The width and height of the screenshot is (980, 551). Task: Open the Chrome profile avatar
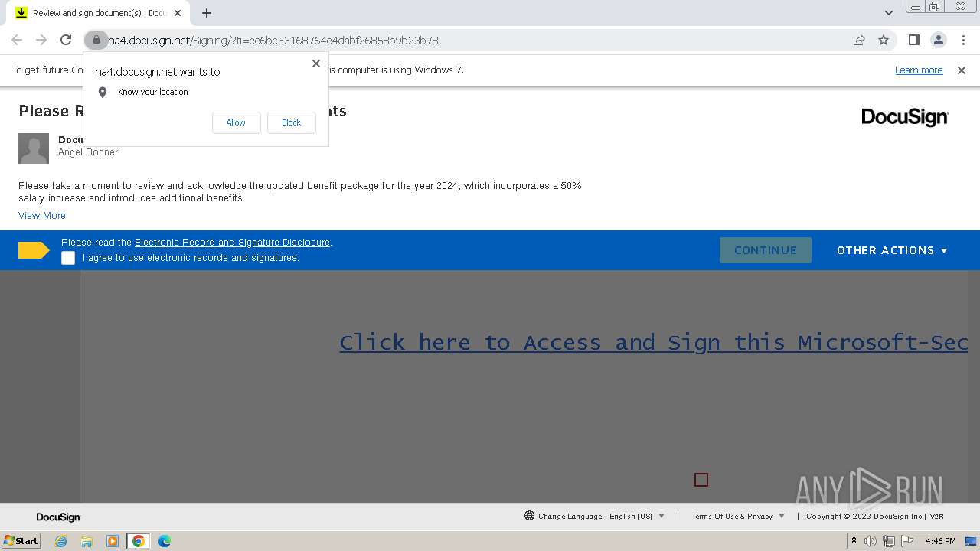(938, 40)
